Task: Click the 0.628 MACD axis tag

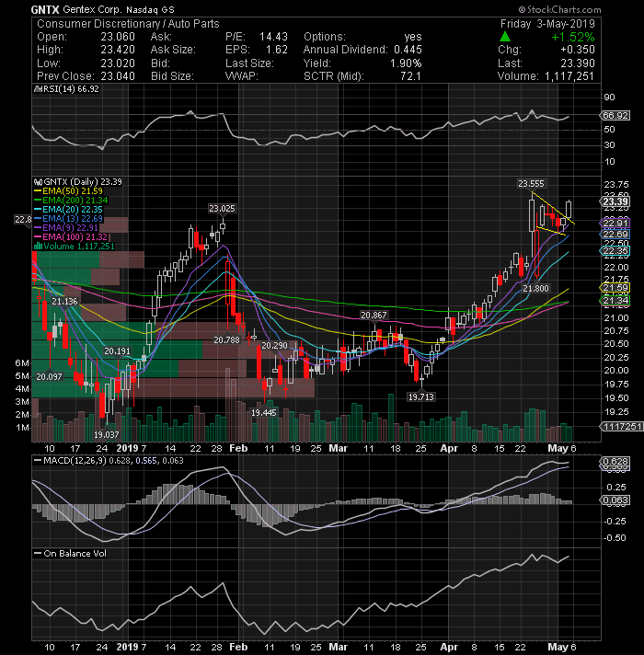Action: tap(615, 461)
